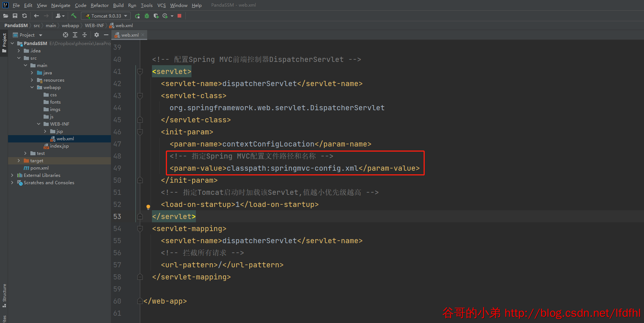The image size is (644, 323).
Task: Open the VCS menu
Action: (x=161, y=5)
